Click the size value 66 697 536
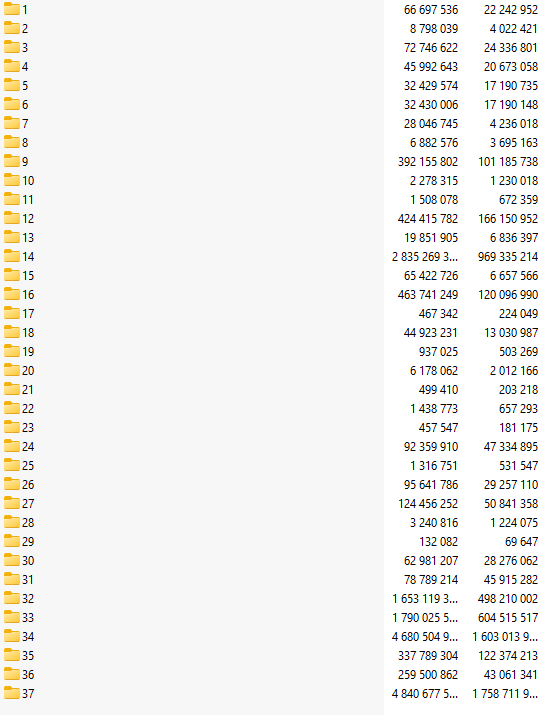Image resolution: width=544 pixels, height=715 pixels. [431, 10]
